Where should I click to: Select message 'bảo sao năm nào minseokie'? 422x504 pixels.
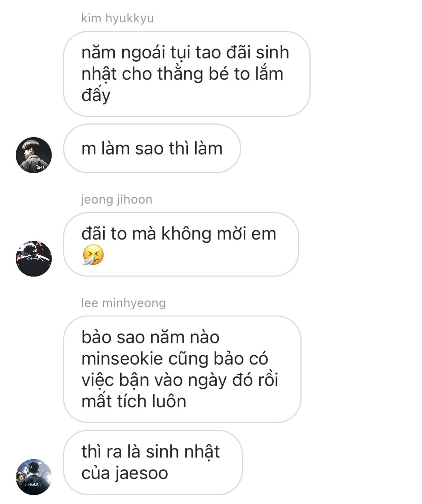pyautogui.click(x=182, y=369)
